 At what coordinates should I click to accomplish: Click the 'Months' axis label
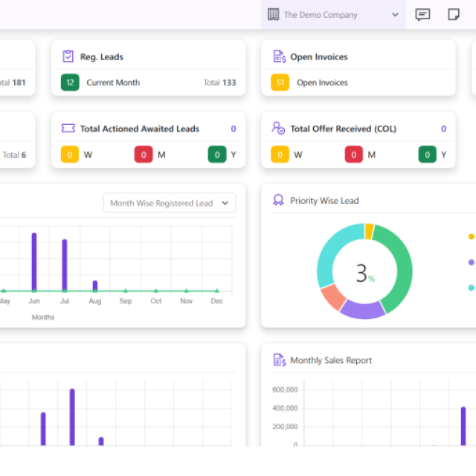(x=43, y=318)
